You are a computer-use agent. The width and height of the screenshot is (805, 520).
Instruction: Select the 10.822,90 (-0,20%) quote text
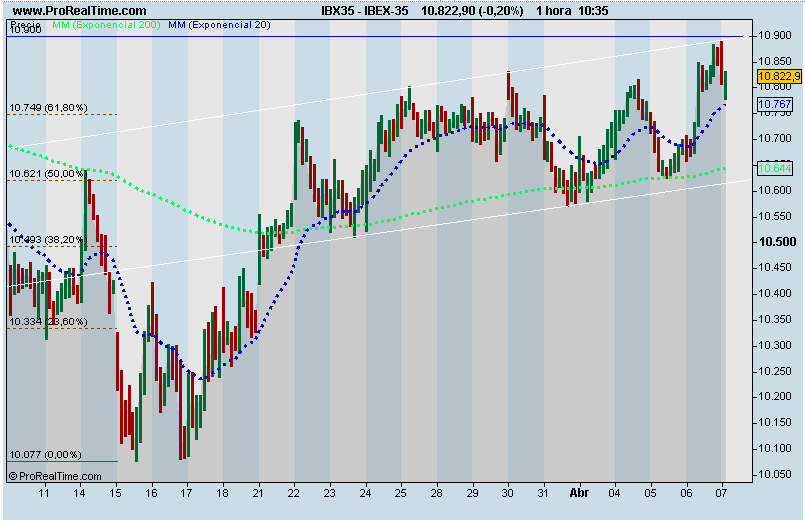[x=472, y=11]
